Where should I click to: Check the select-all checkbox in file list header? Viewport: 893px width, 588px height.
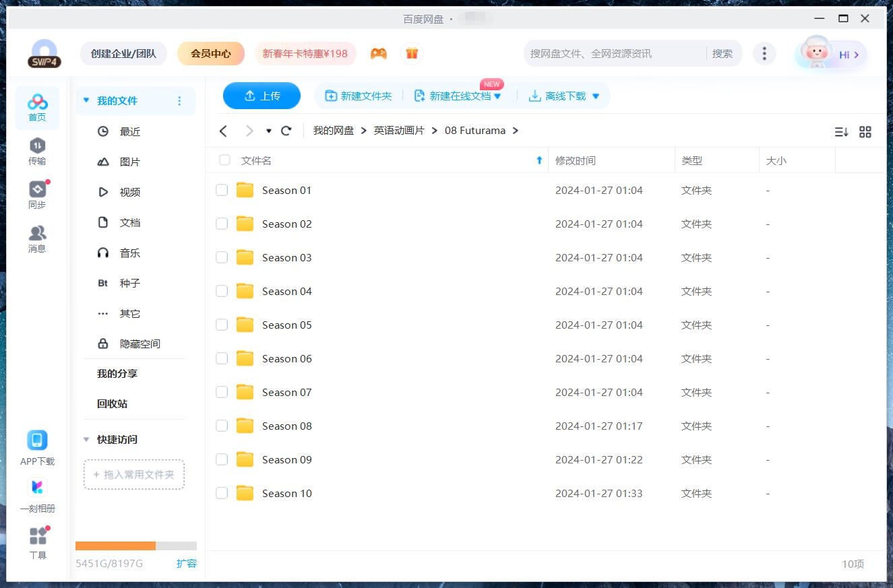click(x=224, y=160)
